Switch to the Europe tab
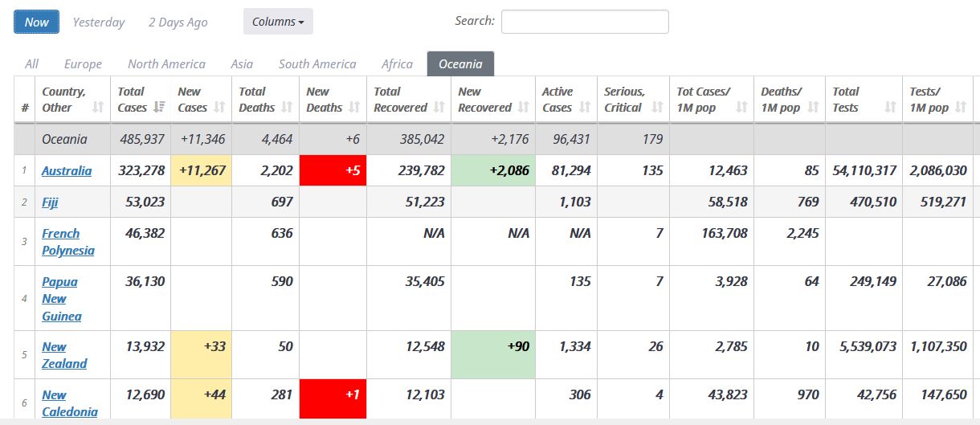This screenshot has width=980, height=425. (83, 64)
